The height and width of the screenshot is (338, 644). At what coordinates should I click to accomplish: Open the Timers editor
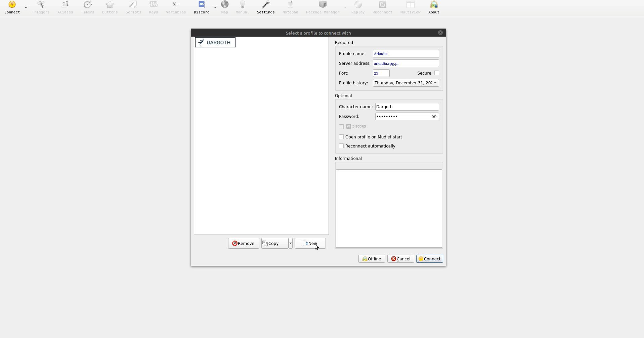[x=87, y=7]
